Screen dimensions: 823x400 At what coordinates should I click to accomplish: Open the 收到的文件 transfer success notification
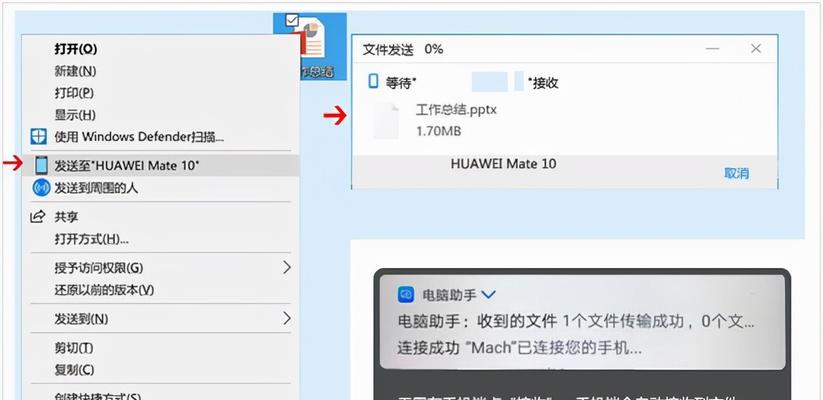click(576, 322)
